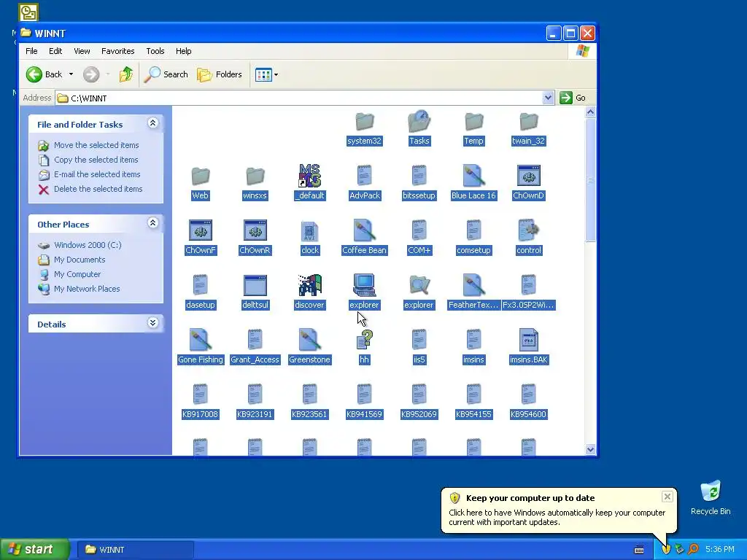Screen dimensions: 747x560
Task: Select the clock AVI file
Action: tap(309, 231)
